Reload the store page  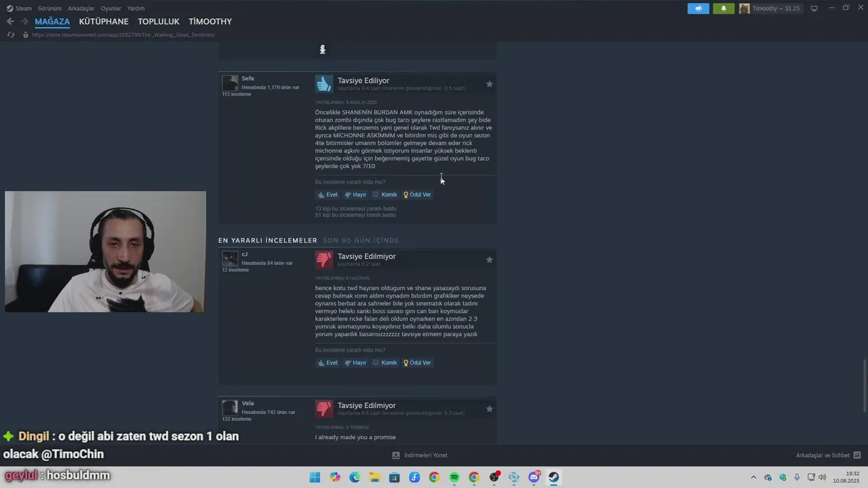(11, 35)
